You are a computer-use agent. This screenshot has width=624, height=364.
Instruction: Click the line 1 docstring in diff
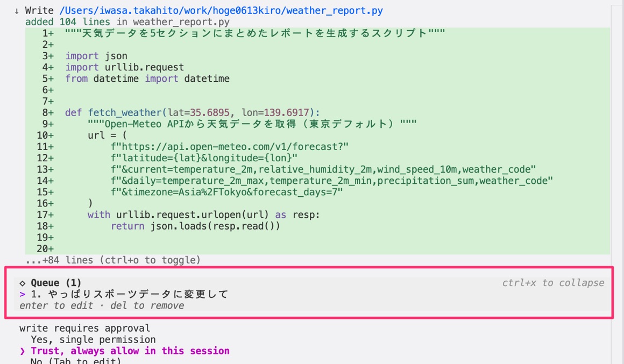[255, 33]
